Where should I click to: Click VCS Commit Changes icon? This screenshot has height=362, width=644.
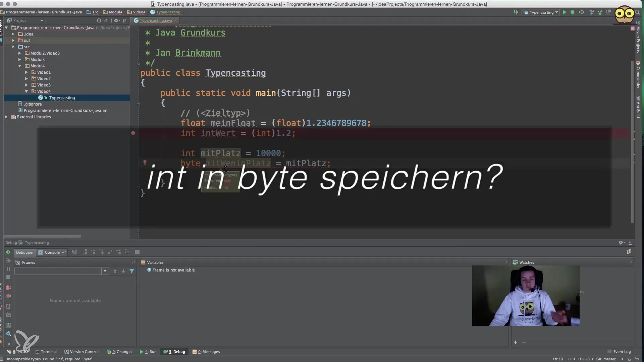click(600, 12)
